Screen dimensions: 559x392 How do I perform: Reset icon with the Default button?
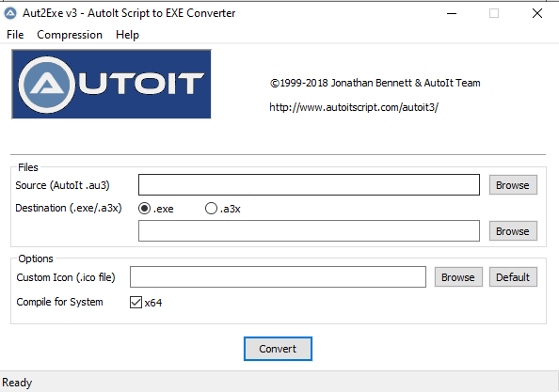pyautogui.click(x=513, y=277)
